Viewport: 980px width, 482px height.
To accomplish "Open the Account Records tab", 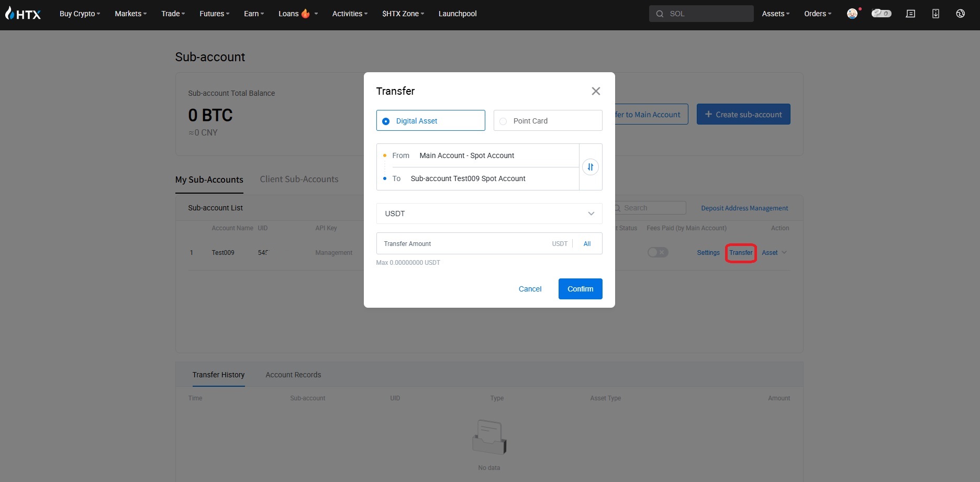I will click(293, 375).
